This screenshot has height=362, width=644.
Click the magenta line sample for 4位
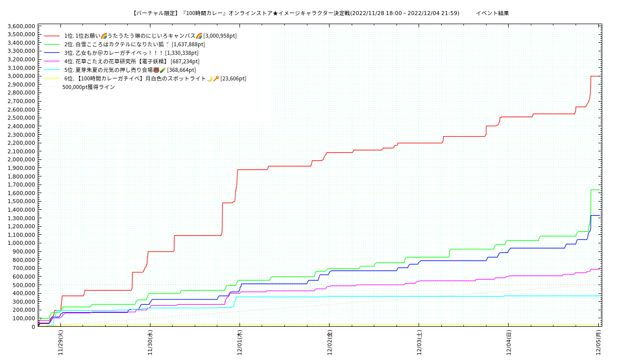(x=52, y=61)
